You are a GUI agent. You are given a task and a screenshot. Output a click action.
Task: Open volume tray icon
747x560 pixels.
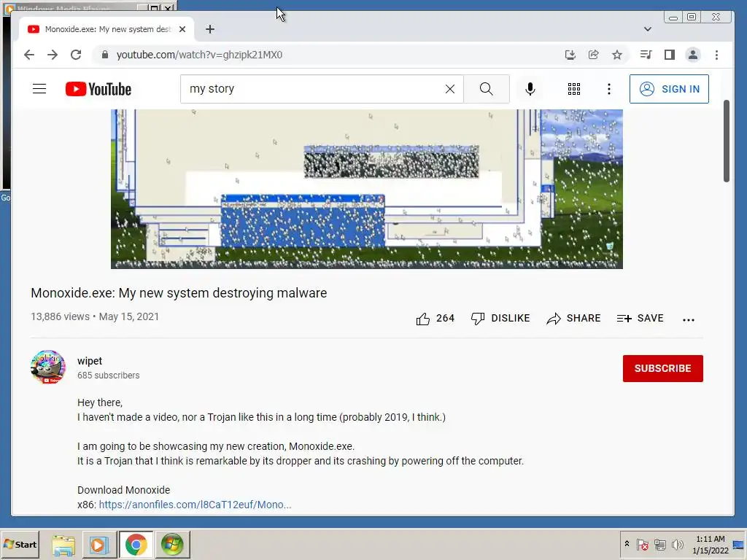click(x=678, y=544)
